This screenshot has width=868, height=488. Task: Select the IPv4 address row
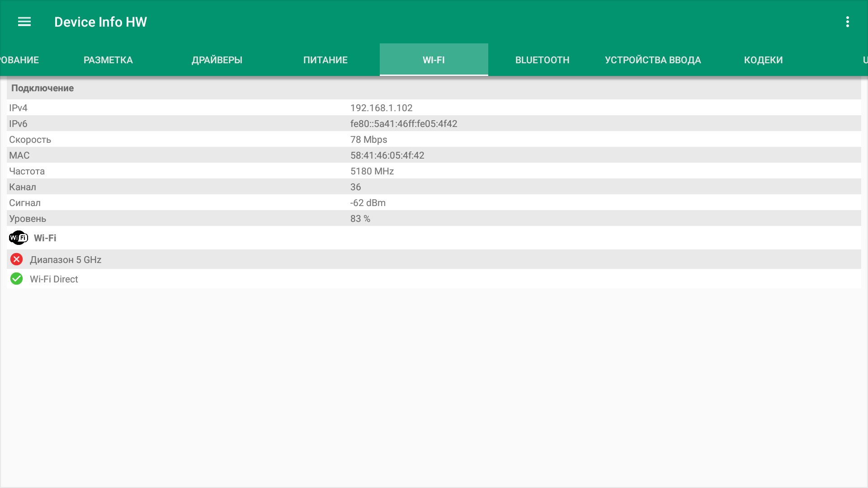click(x=381, y=108)
